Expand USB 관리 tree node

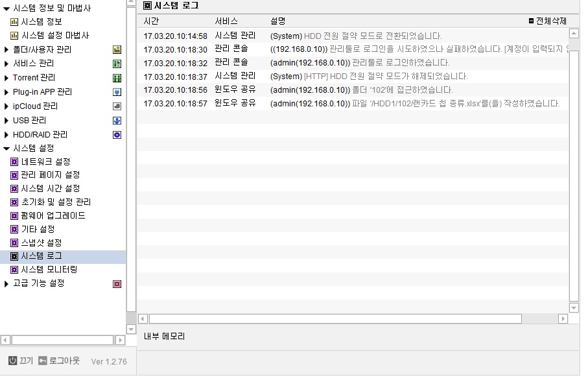click(6, 121)
